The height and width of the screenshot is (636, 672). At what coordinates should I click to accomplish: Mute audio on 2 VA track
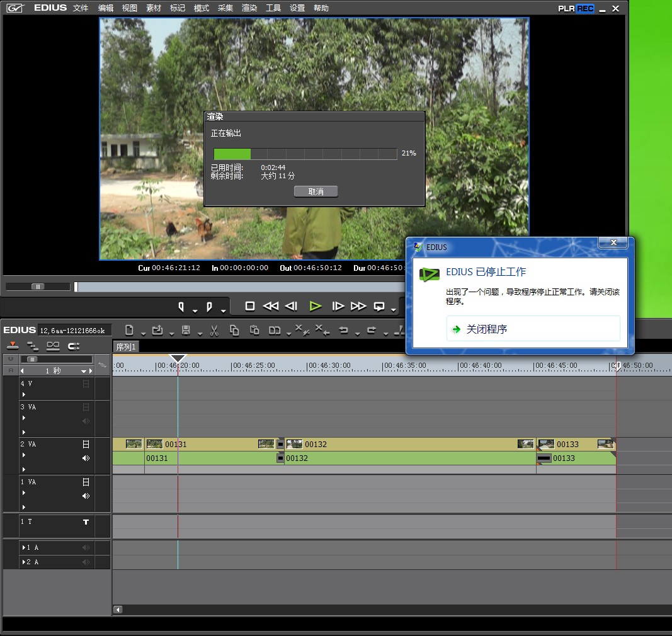click(x=86, y=458)
